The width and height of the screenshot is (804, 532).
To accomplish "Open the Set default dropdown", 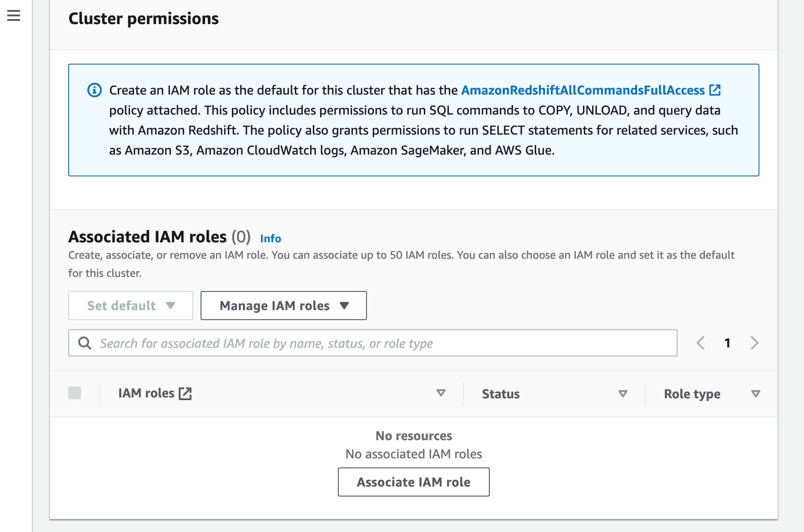I will [x=131, y=306].
